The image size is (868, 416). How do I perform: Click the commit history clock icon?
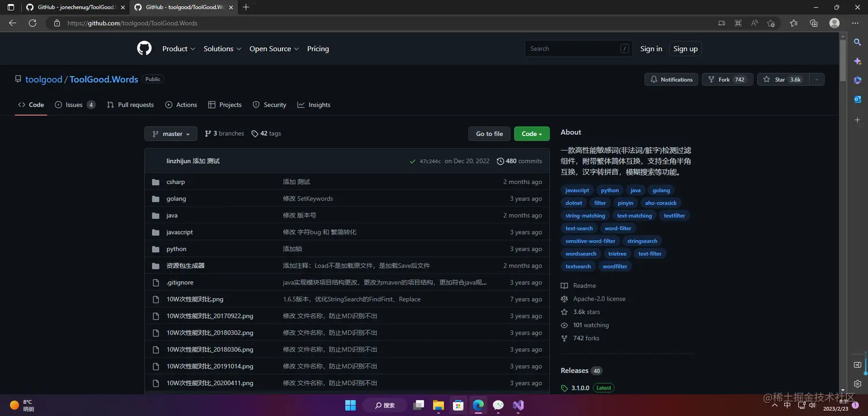click(500, 161)
